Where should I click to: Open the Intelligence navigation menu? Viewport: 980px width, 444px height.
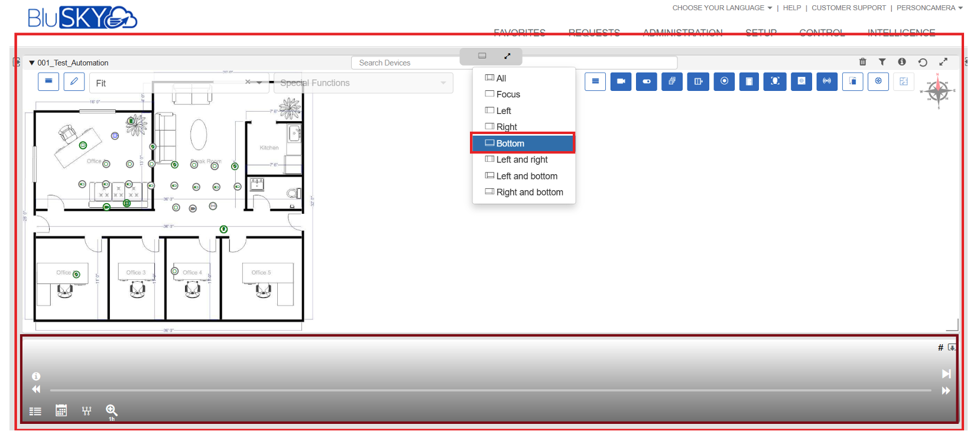tap(901, 32)
